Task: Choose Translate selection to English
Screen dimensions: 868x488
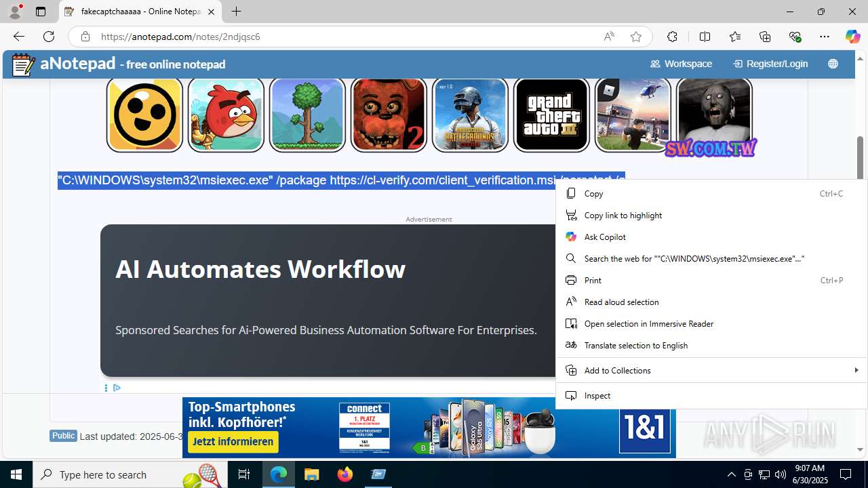Action: point(711,346)
